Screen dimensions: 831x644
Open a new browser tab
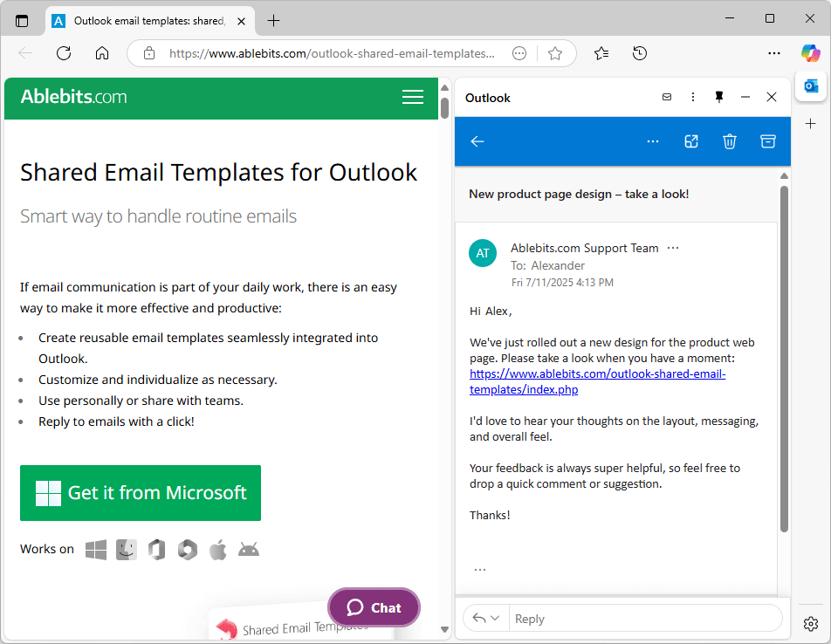(273, 21)
